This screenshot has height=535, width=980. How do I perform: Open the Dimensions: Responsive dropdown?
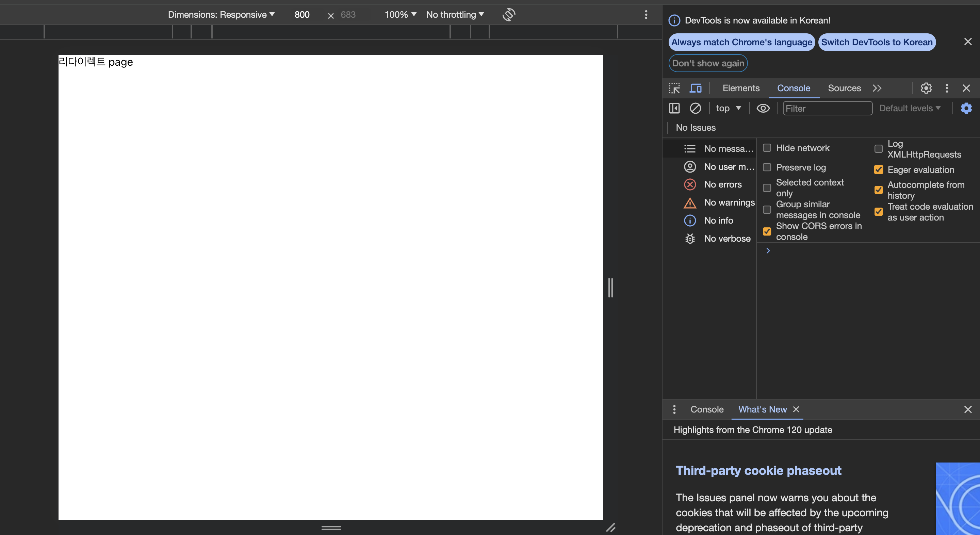pos(221,15)
